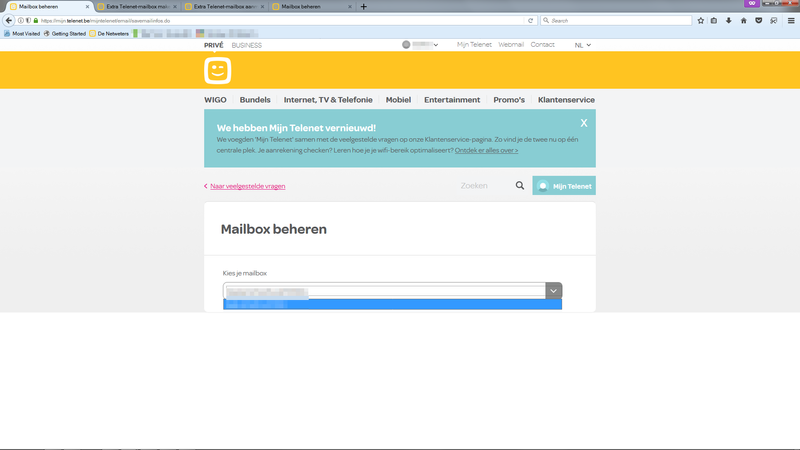
Task: Select the highlighted blue mailbox option
Action: (392, 305)
